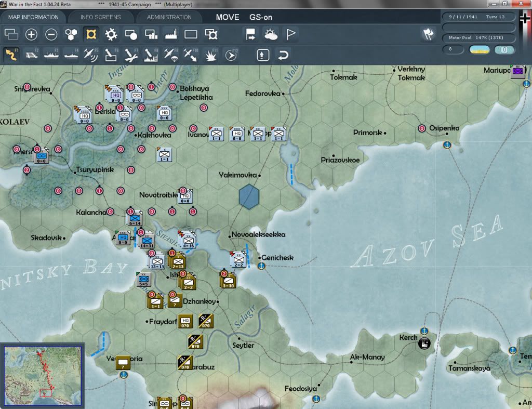The width and height of the screenshot is (532, 409).
Task: Select Bomb unit mode (F6)
Action: [111, 55]
